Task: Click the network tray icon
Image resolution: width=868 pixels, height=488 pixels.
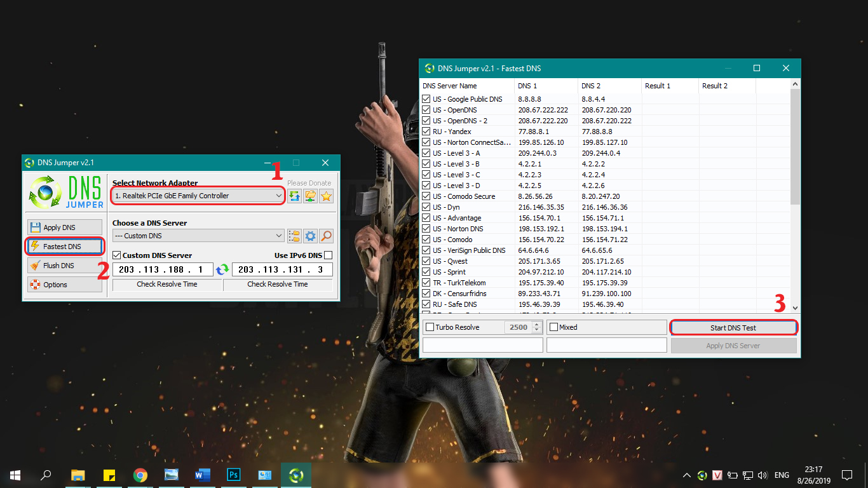Action: click(x=748, y=475)
